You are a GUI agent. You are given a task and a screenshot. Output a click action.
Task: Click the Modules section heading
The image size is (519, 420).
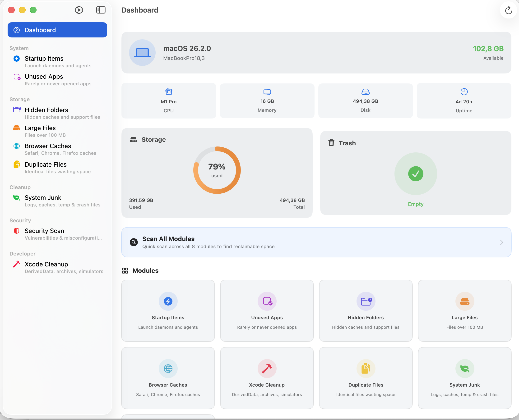(145, 271)
